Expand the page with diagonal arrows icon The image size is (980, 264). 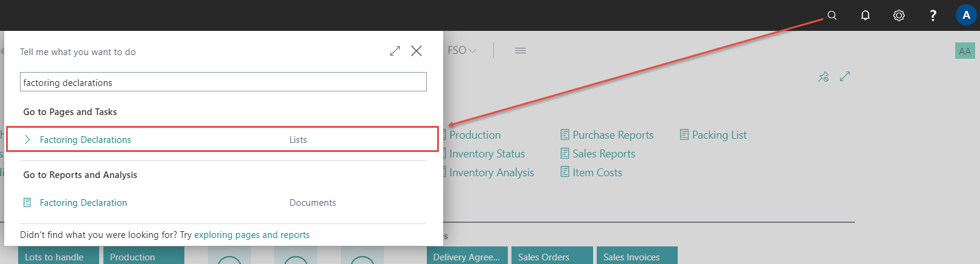[x=845, y=76]
